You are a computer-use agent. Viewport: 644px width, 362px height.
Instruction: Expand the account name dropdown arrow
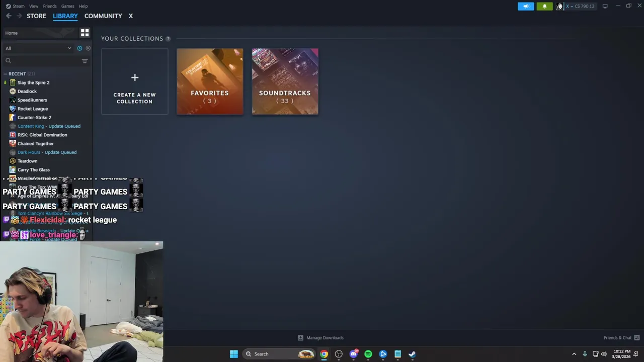[x=572, y=6]
